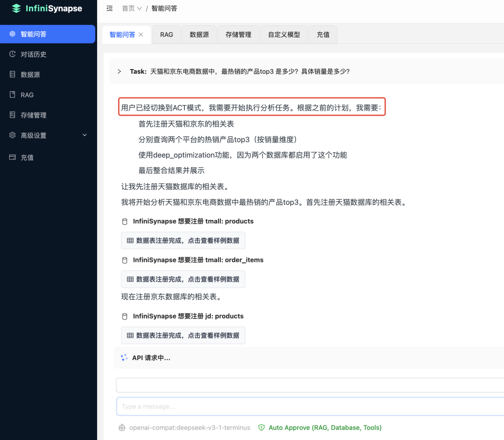Switch to the 充值 tab

[323, 35]
